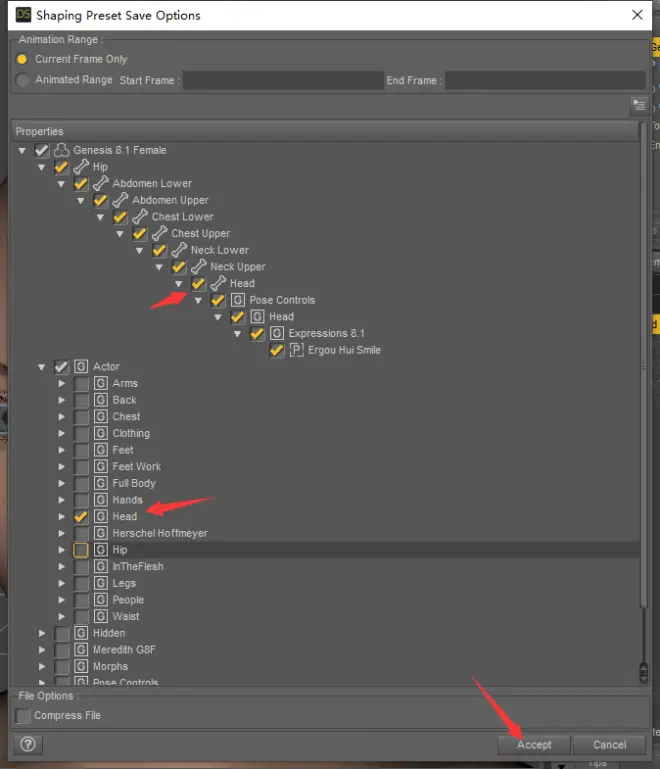Screen dimensions: 660x769
Task: Open the help question mark icon
Action: point(28,744)
